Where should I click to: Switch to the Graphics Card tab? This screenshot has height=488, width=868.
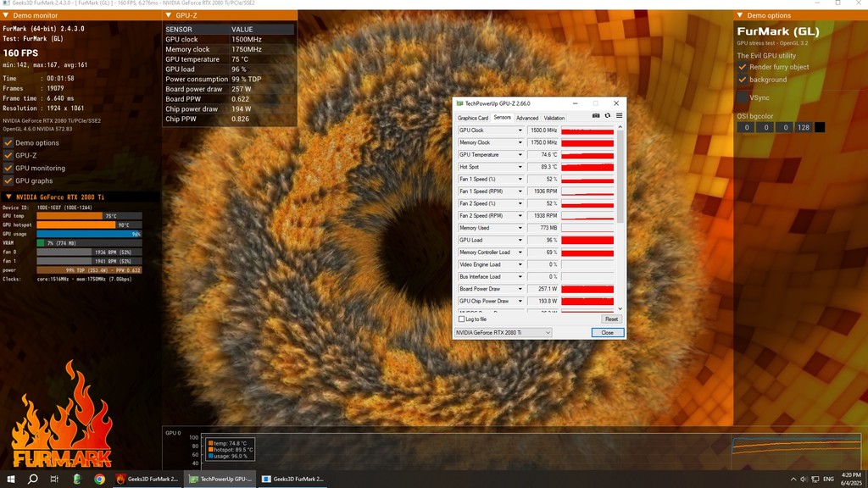click(x=473, y=118)
